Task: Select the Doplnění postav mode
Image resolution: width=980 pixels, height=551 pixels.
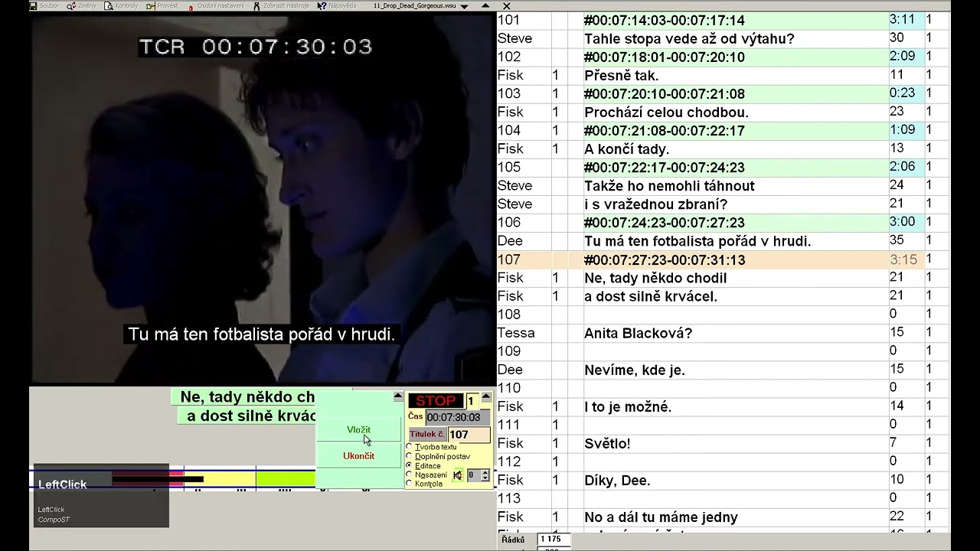Action: tap(437, 456)
